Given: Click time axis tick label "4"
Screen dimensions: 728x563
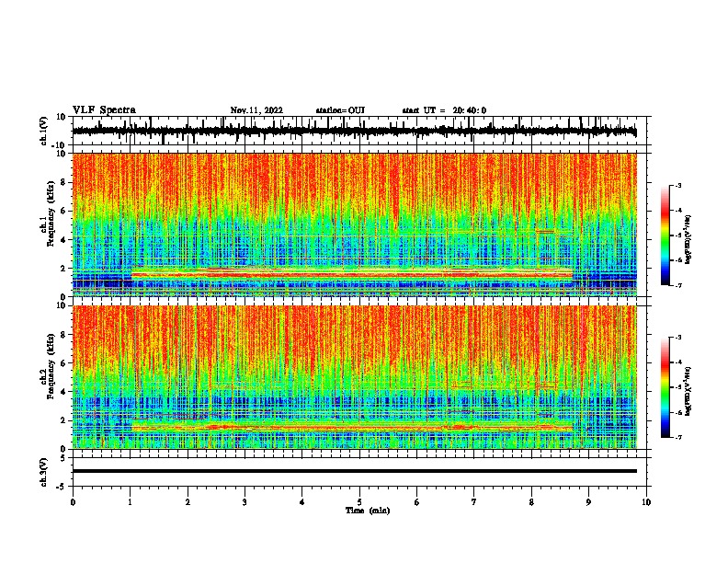Looking at the screenshot, I should [302, 502].
